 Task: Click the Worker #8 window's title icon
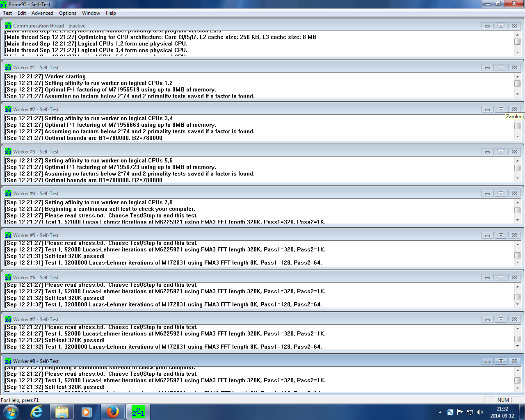click(8, 361)
